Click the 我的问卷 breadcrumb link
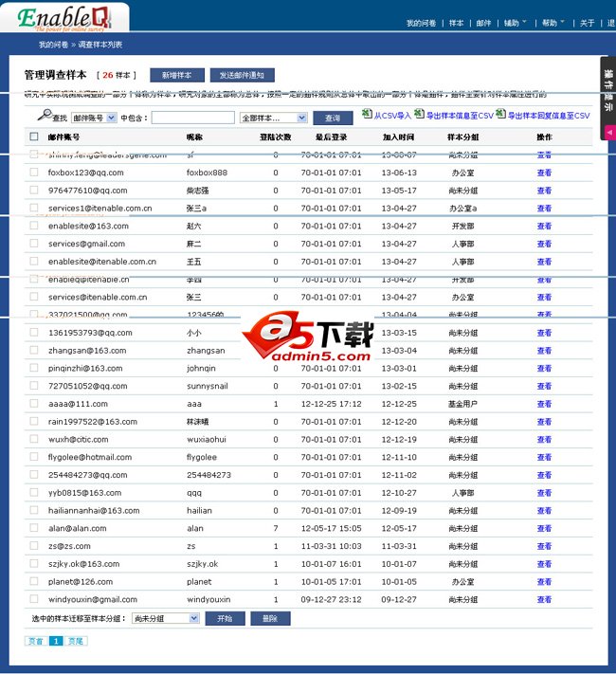Viewport: 616px width, 674px height. coord(53,45)
